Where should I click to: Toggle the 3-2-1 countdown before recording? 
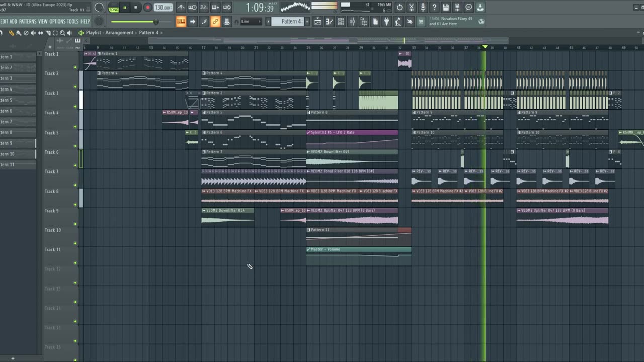tap(204, 7)
